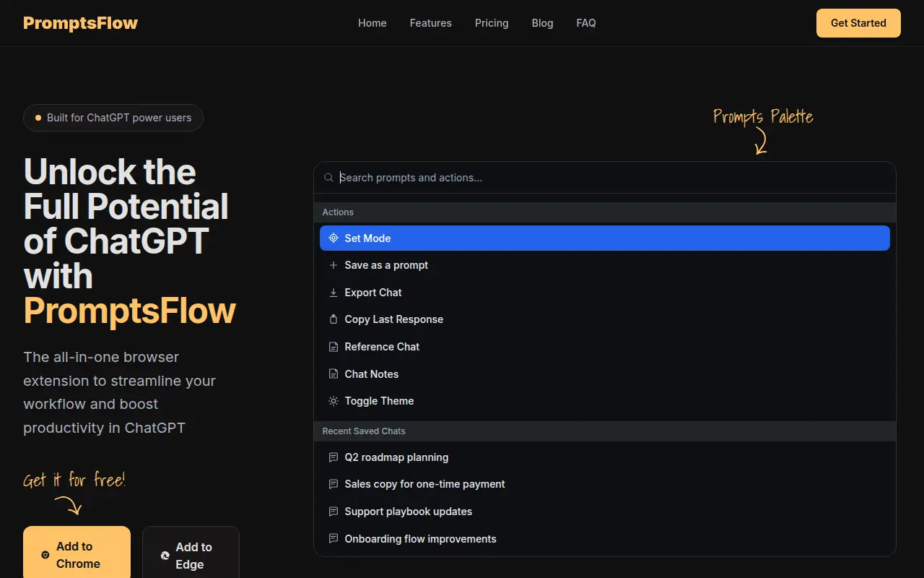Open the Features nav item
Image resolution: width=924 pixels, height=578 pixels.
pos(431,23)
